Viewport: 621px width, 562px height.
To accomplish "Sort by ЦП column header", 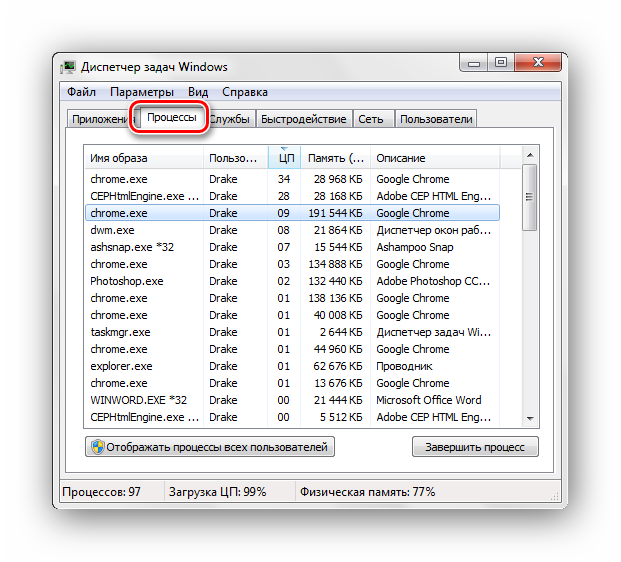I will pos(284,158).
